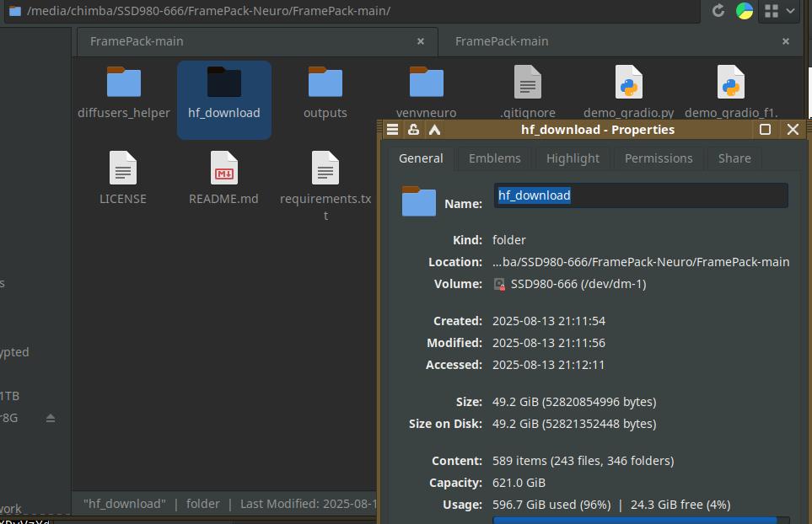This screenshot has width=812, height=524.
Task: Select the hf_download folder icon
Action: 223,83
